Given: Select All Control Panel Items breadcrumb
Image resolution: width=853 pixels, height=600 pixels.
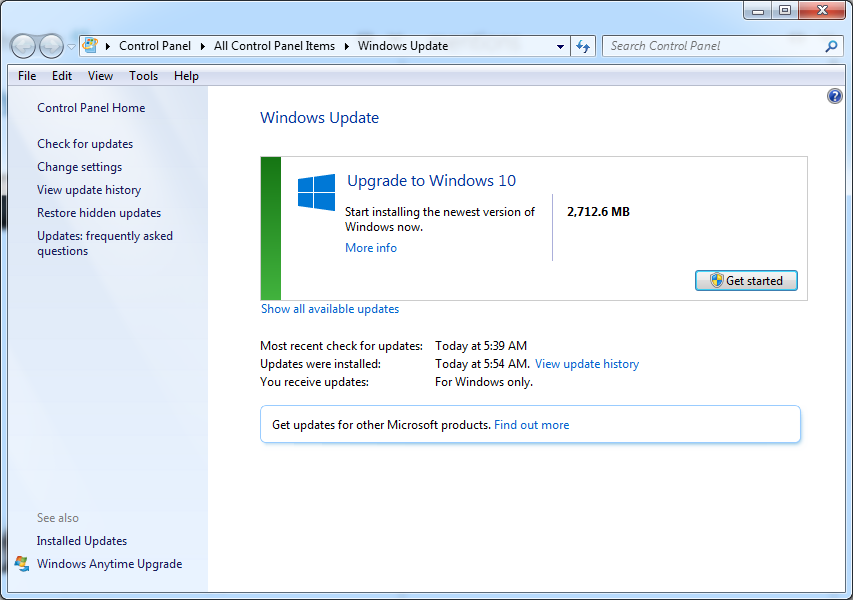Looking at the screenshot, I should pyautogui.click(x=274, y=46).
